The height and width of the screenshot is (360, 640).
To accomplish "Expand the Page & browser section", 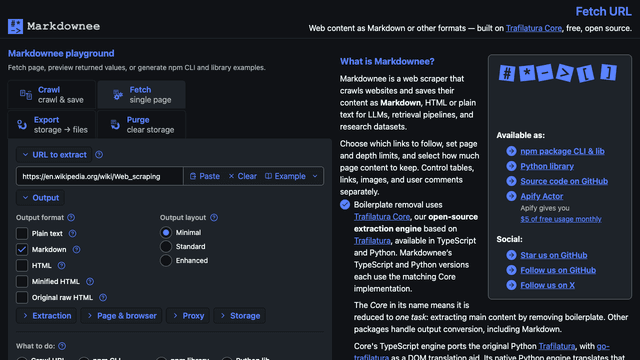I will pos(122,316).
